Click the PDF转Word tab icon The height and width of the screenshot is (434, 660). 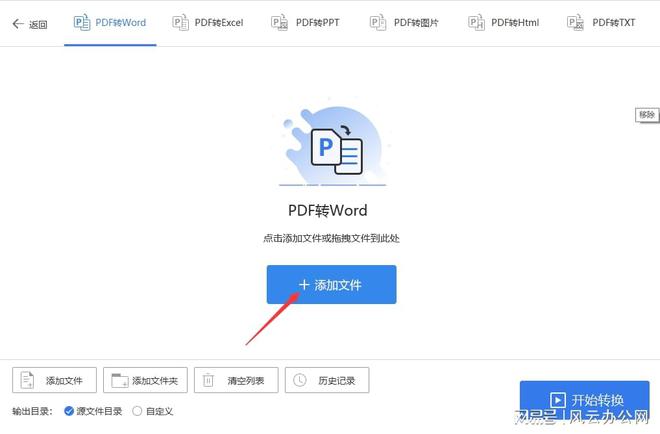tap(82, 22)
